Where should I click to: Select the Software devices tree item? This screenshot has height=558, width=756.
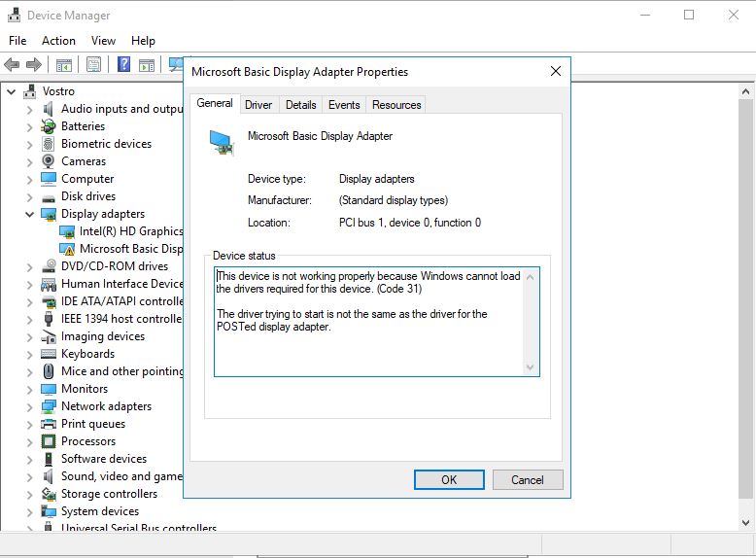(x=104, y=459)
